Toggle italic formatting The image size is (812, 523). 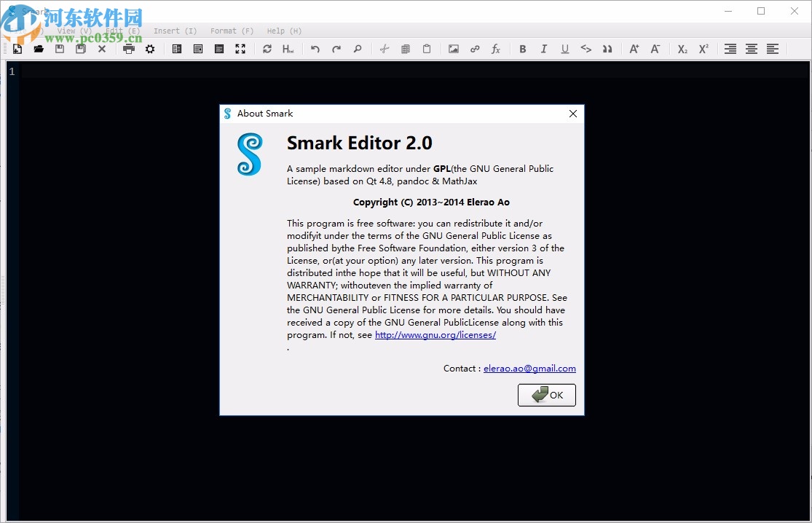pos(543,49)
